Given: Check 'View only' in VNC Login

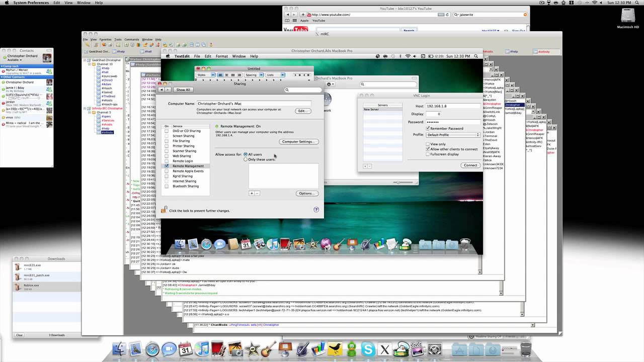Looking at the screenshot, I should pos(428,144).
